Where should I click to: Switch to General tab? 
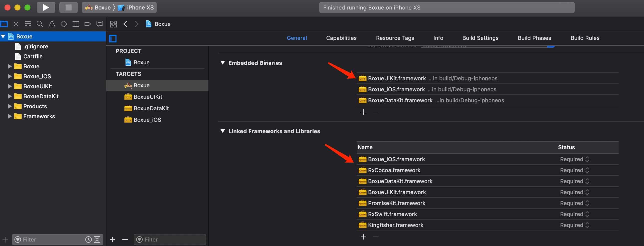pyautogui.click(x=297, y=38)
